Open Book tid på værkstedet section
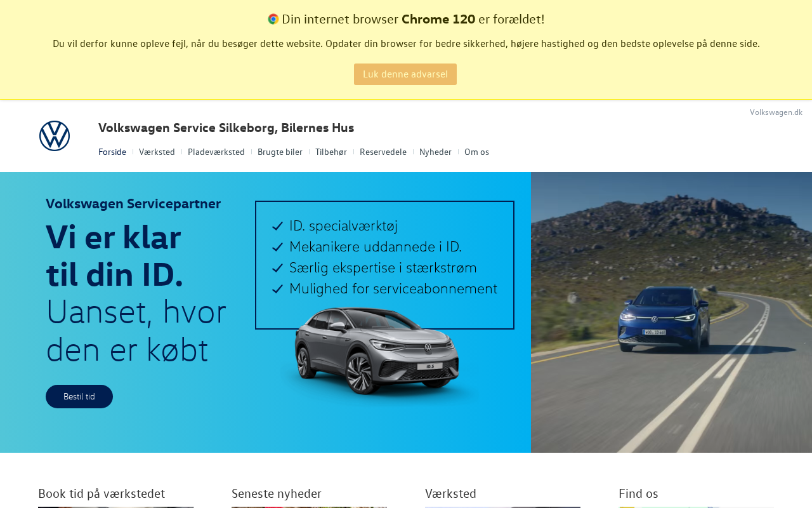Screen dimensions: 812x508 pos(101,493)
